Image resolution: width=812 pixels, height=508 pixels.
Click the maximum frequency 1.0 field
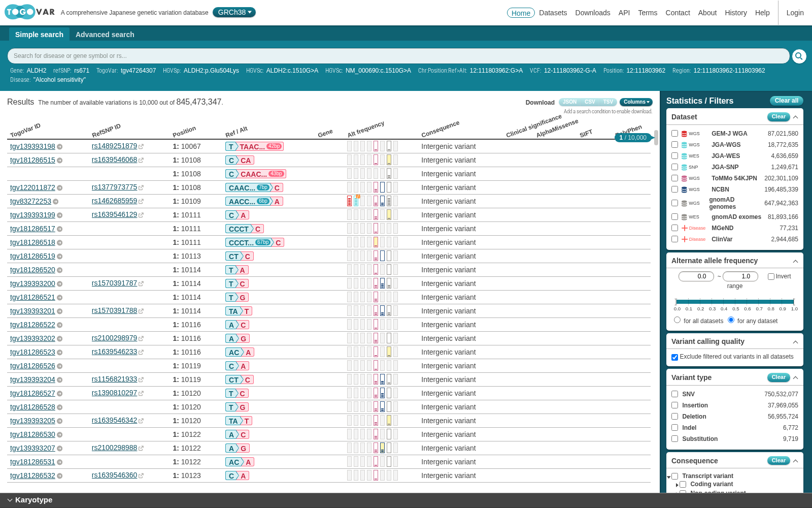click(x=740, y=276)
